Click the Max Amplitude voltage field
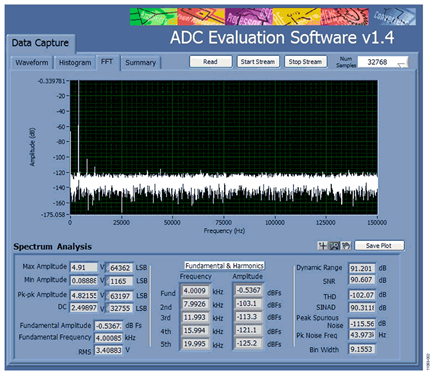Screen dimensions: 435x374 [x=84, y=267]
